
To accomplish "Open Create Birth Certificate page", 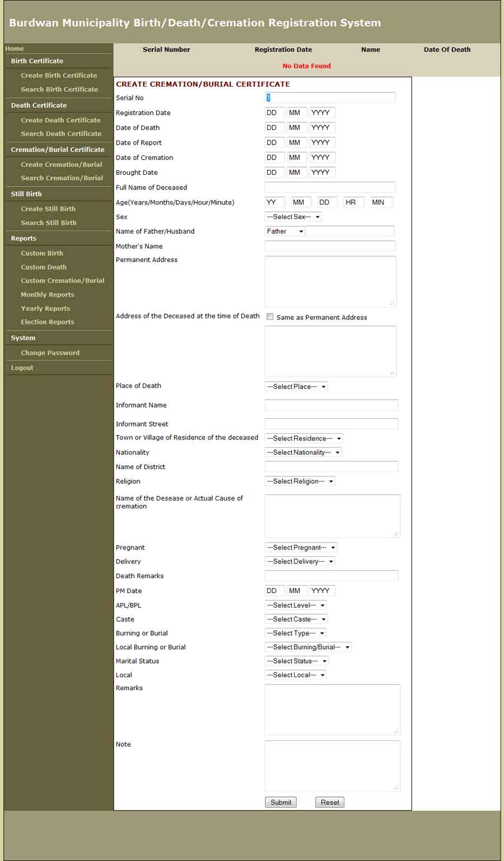I will [59, 75].
